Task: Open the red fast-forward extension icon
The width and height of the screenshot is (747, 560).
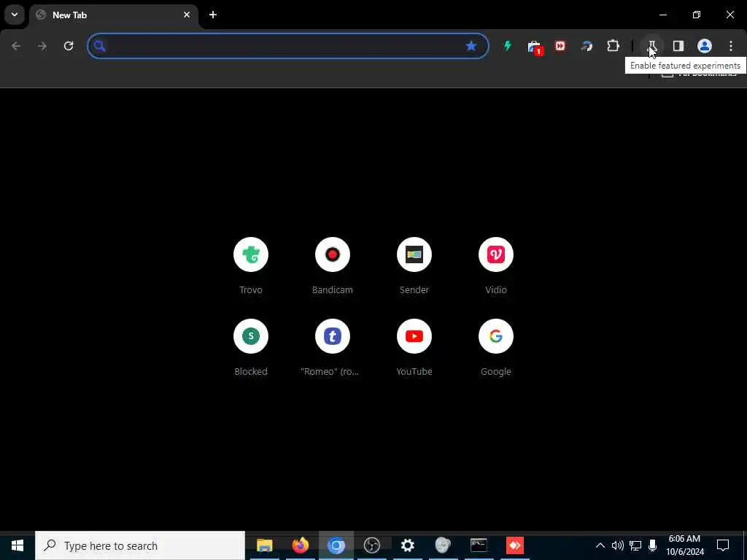Action: pyautogui.click(x=561, y=46)
